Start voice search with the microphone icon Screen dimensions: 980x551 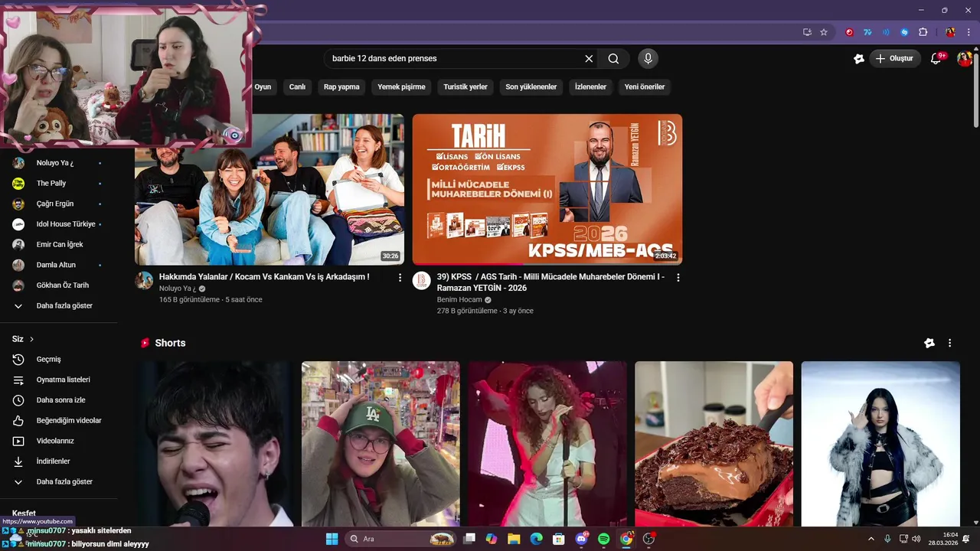point(648,59)
